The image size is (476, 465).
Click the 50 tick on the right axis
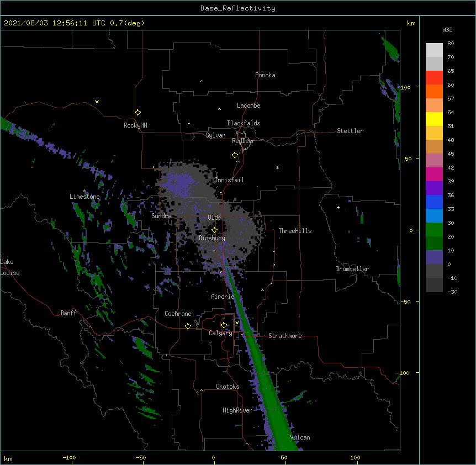[x=408, y=158]
